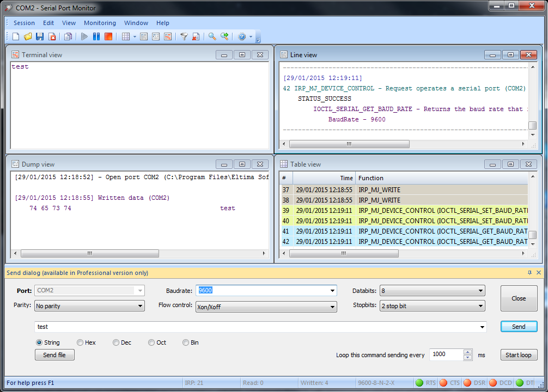This screenshot has width=548, height=392.
Task: Open the filter setup funnel icon
Action: (x=185, y=36)
